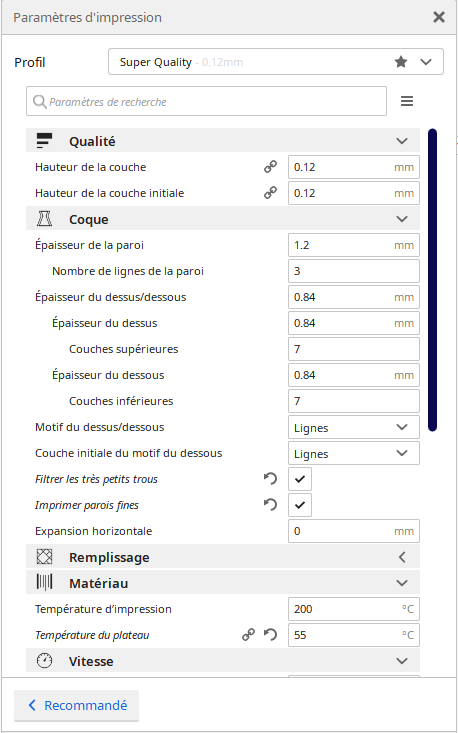
Task: Click the link icon beside Hauteur de la couche
Action: pos(270,167)
